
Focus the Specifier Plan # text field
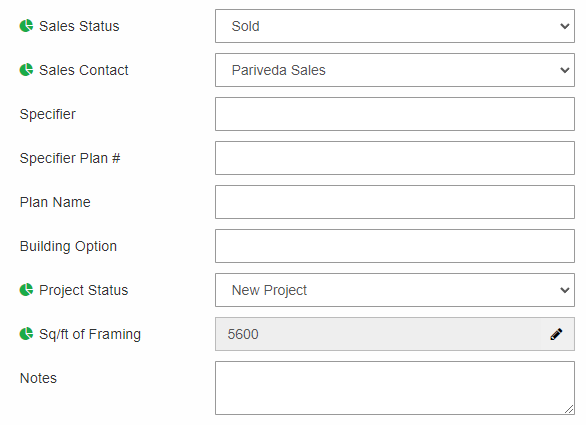(x=395, y=158)
